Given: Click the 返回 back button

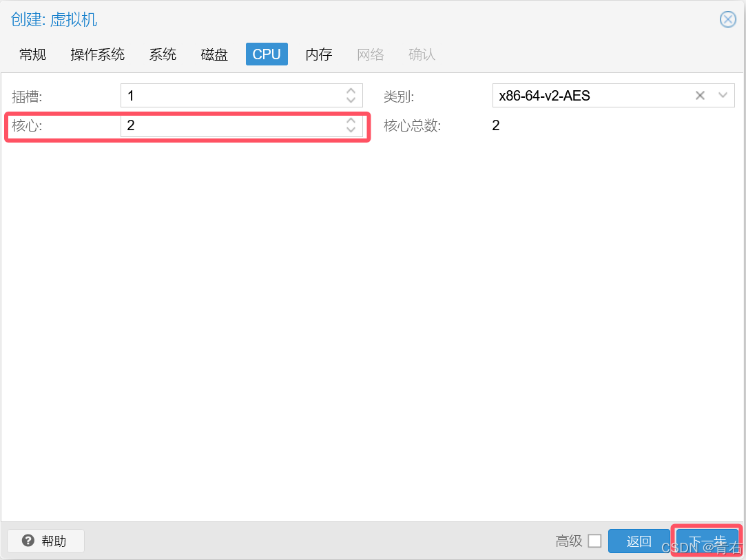Looking at the screenshot, I should (639, 541).
